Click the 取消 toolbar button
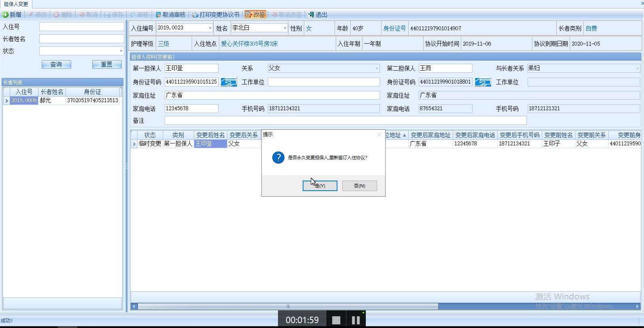 [x=88, y=15]
